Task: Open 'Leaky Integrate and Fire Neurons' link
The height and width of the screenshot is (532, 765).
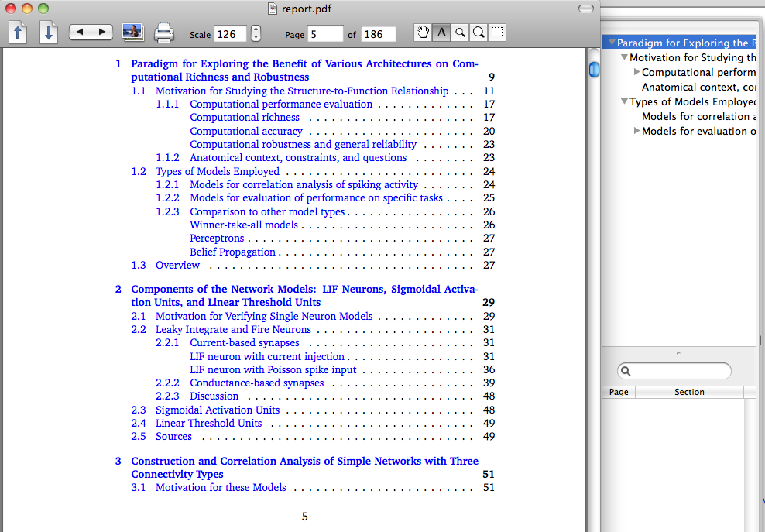Action: pyautogui.click(x=233, y=329)
